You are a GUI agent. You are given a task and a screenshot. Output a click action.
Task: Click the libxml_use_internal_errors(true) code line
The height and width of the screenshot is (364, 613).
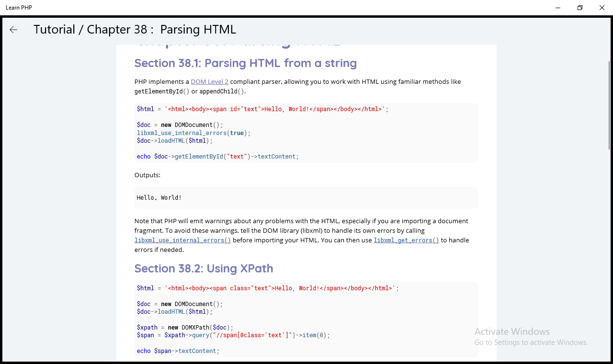(193, 133)
